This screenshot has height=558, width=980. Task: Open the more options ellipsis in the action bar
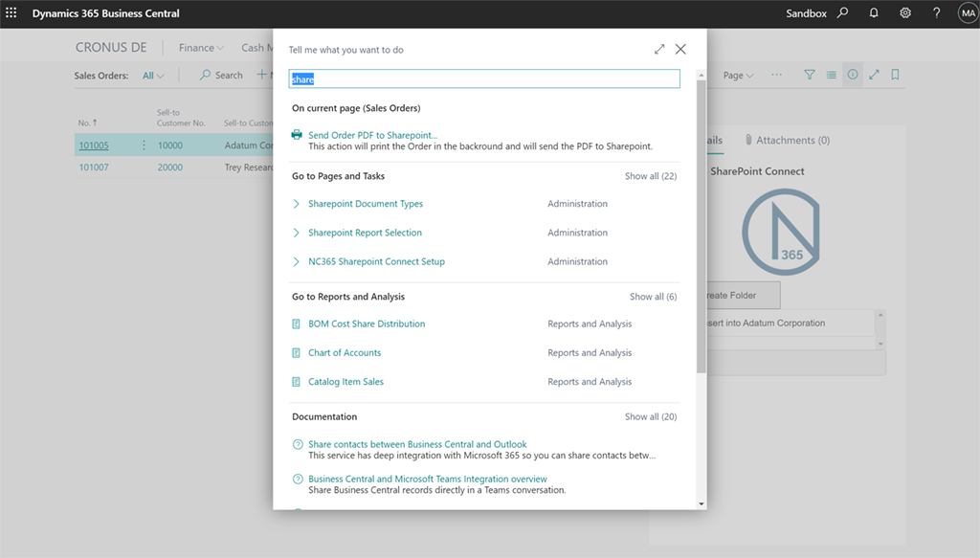[x=776, y=75]
